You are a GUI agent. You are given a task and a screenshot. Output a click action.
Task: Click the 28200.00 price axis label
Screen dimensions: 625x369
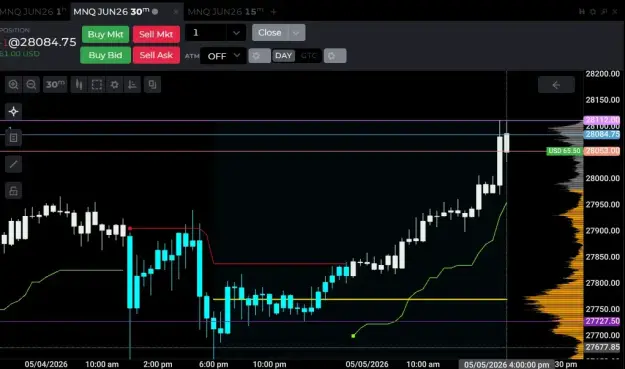coord(602,74)
